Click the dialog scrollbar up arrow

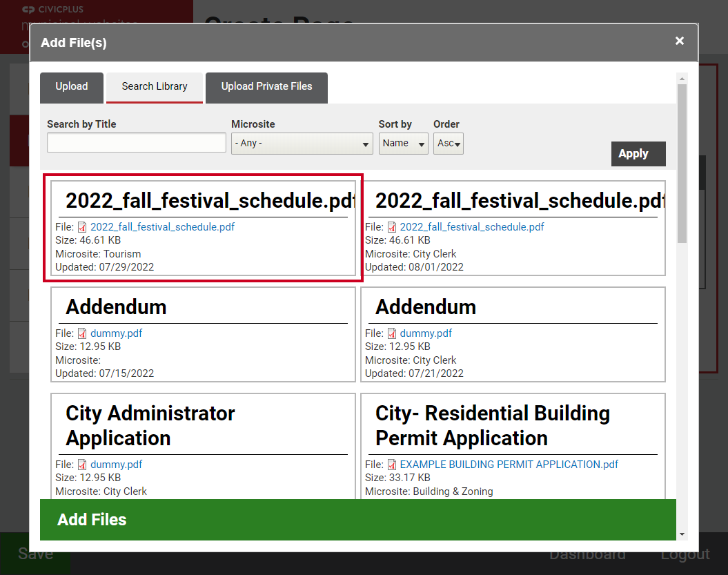(682, 79)
